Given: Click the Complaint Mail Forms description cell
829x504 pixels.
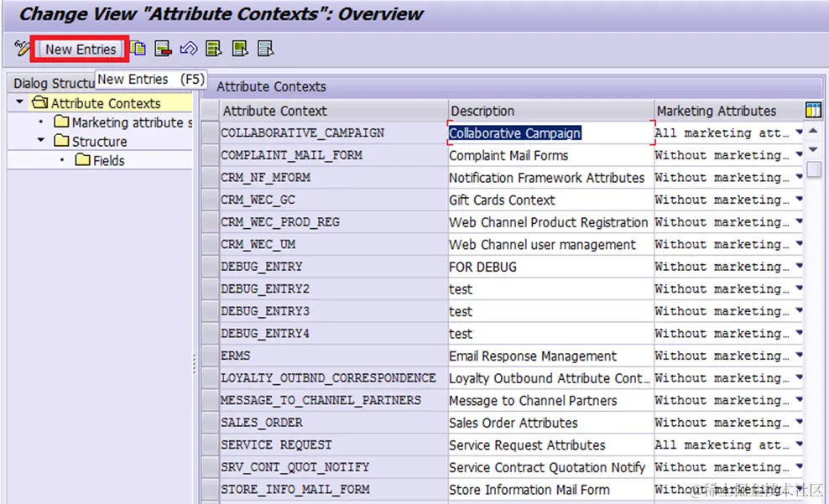Looking at the screenshot, I should click(x=551, y=155).
